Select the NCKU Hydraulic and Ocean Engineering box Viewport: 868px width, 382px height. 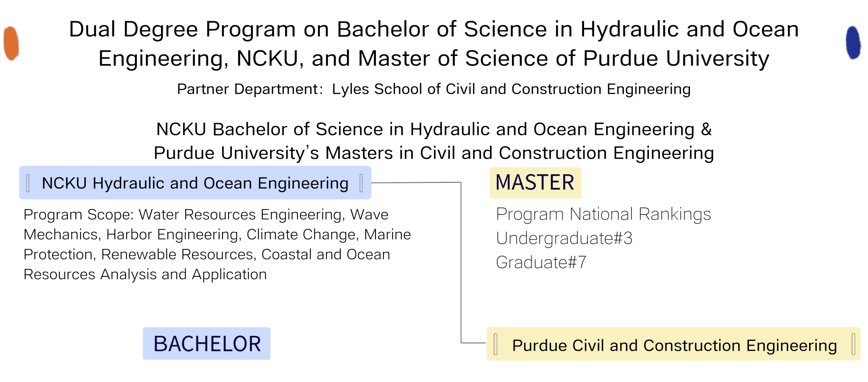[195, 183]
